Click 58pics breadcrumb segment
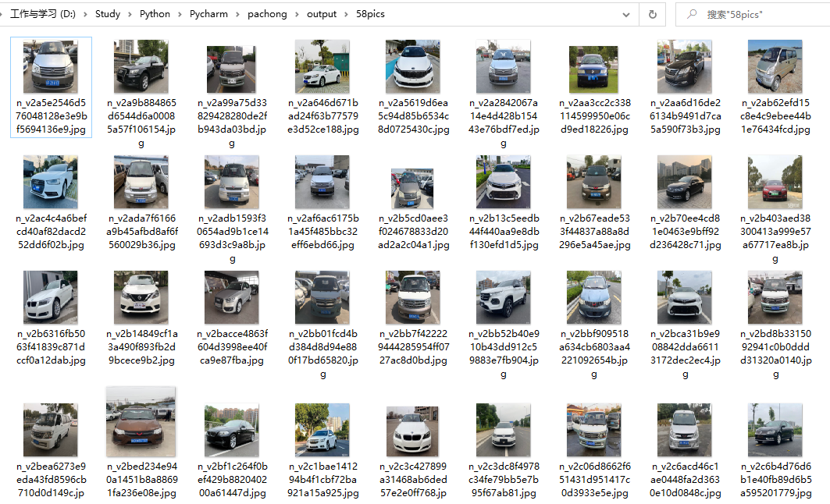Screen dimensions: 830x504 tap(370, 14)
